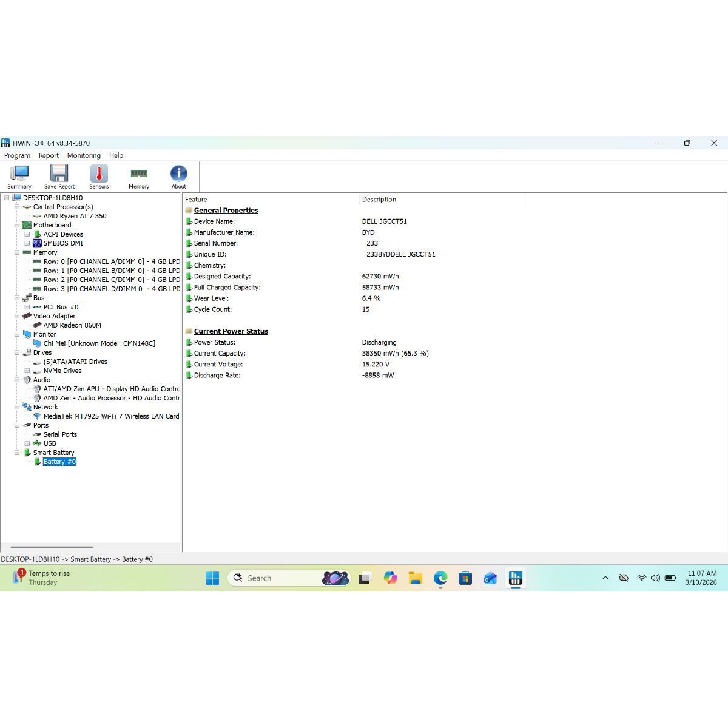The image size is (728, 728).
Task: Expand the NVMe Drives node
Action: pyautogui.click(x=27, y=371)
